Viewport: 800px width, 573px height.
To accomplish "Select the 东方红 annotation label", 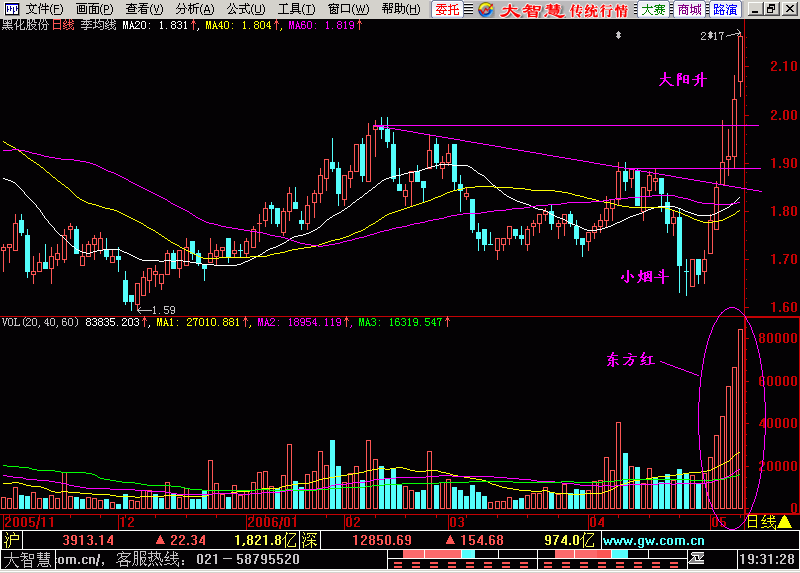I will click(x=630, y=360).
